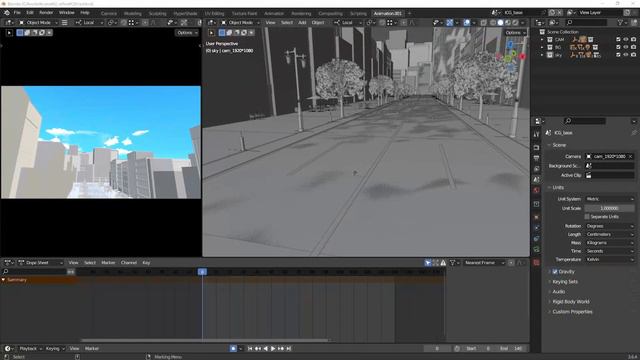Viewport: 640px width, 360px height.
Task: Open right viewport Object Mode dropdown
Action: [240, 22]
